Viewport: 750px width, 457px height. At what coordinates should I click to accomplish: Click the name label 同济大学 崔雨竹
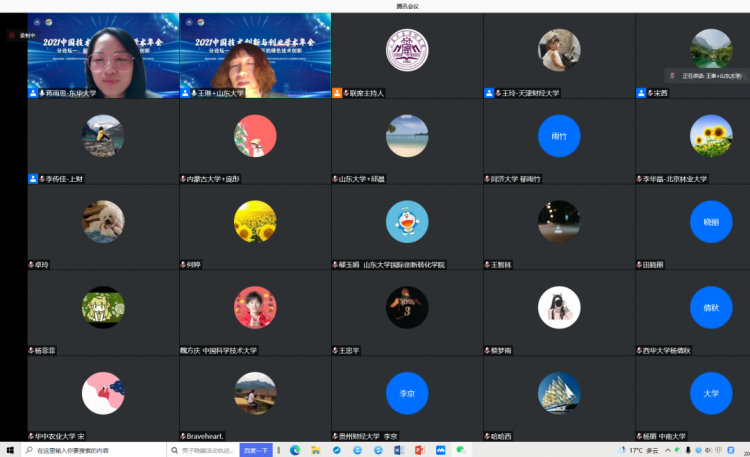click(x=516, y=179)
